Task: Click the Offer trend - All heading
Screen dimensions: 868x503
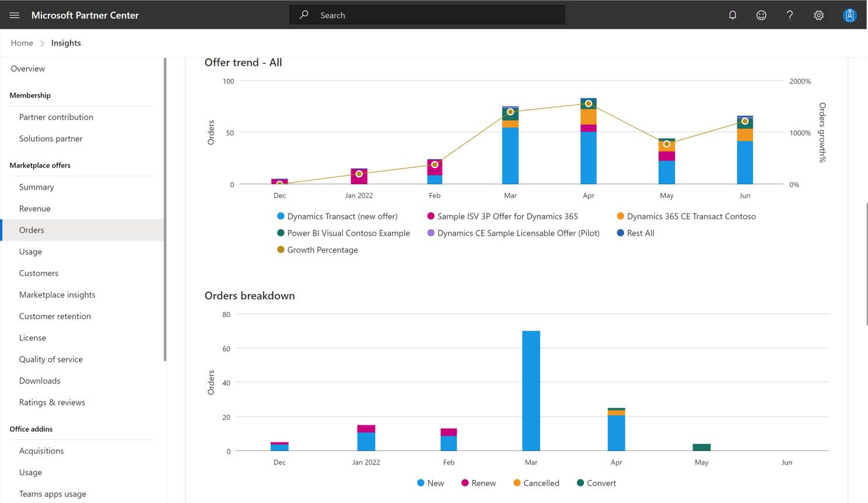Action: pos(243,62)
